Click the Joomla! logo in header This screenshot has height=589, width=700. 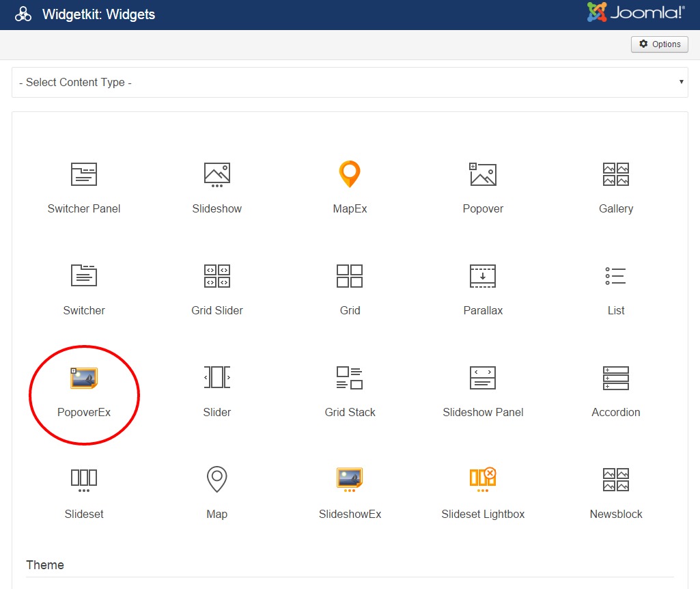(636, 12)
